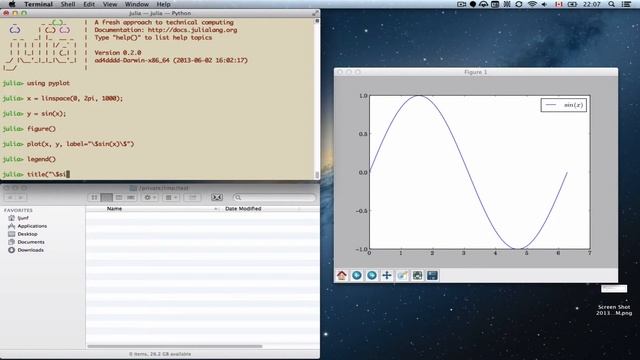
Task: Click the docs.julialang.org URL in Terminal
Action: point(192,30)
